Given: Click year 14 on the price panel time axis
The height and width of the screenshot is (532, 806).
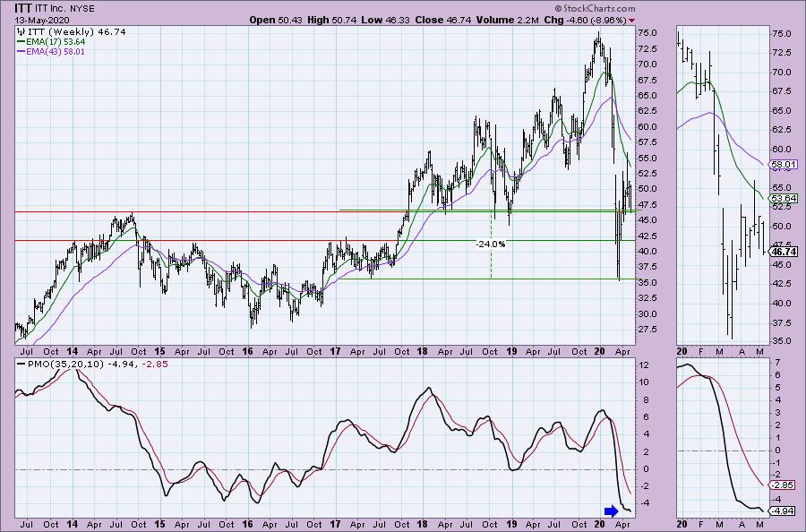Looking at the screenshot, I should point(72,351).
